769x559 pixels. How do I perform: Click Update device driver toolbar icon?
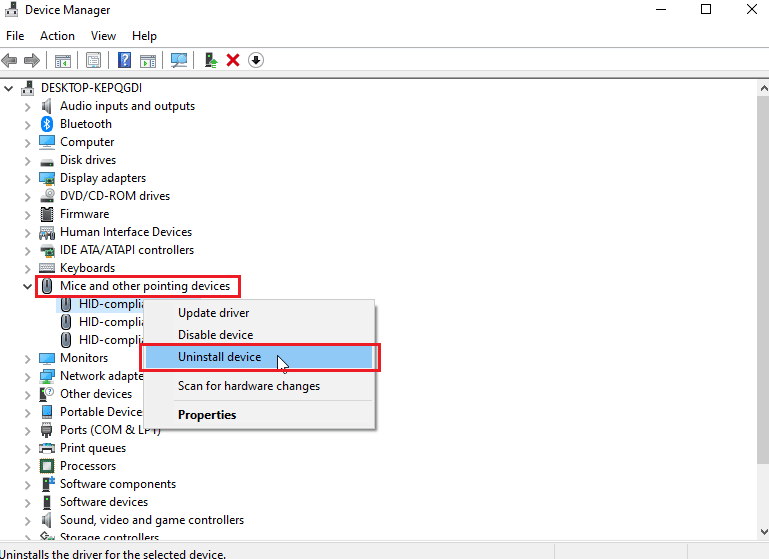(x=211, y=60)
